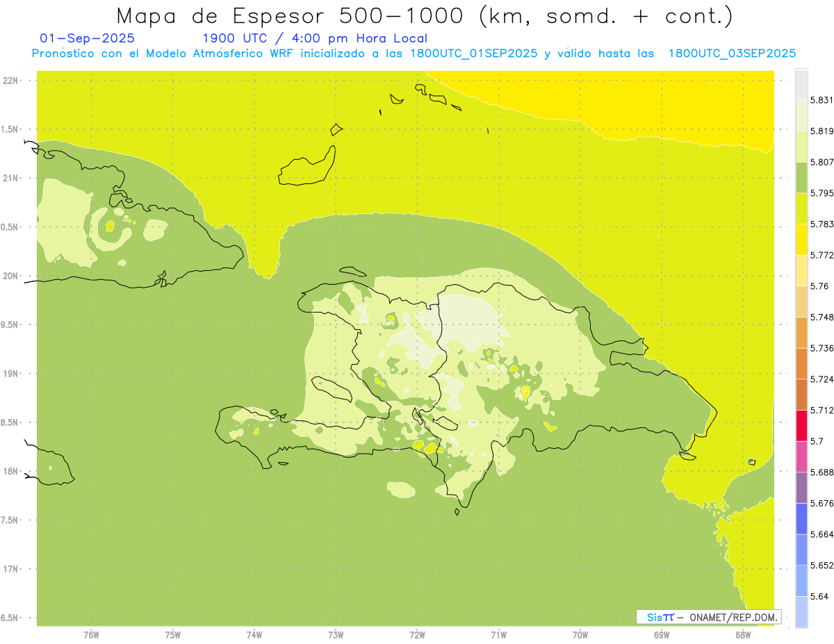Click the longitude label '72W'

pyautogui.click(x=417, y=635)
